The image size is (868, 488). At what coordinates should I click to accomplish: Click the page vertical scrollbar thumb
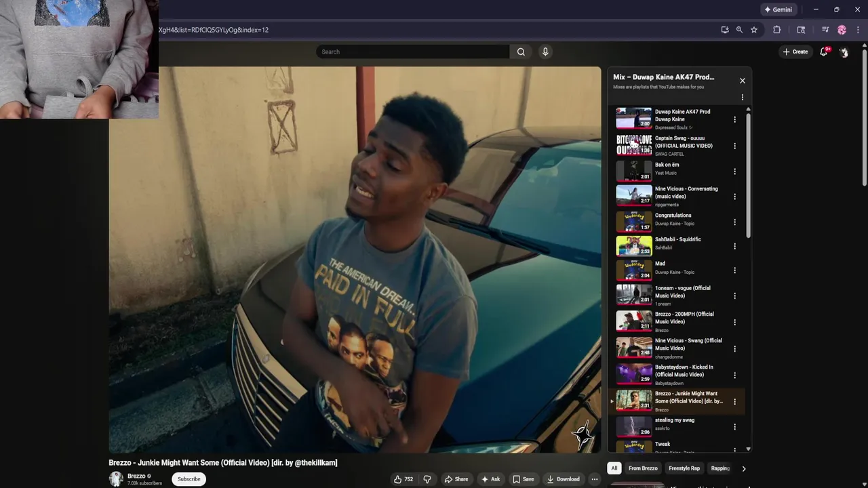coord(865,117)
